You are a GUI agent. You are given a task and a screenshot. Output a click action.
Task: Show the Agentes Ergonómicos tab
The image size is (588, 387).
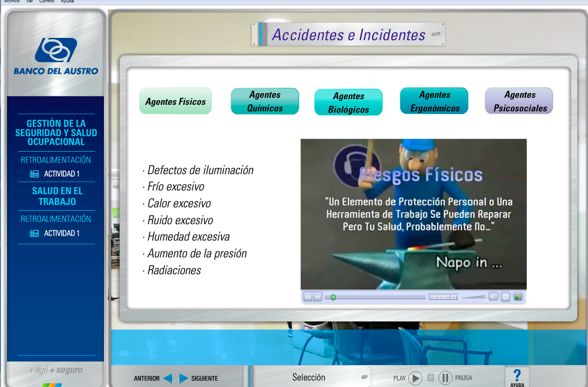click(434, 101)
